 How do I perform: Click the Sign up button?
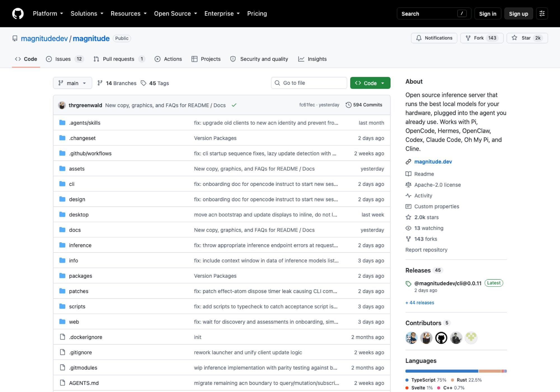click(x=518, y=13)
